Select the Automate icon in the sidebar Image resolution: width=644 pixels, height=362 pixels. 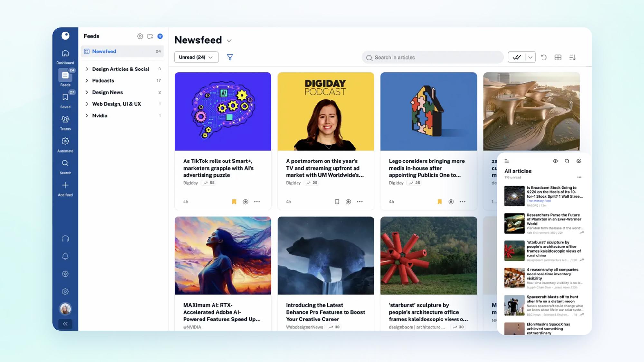65,141
